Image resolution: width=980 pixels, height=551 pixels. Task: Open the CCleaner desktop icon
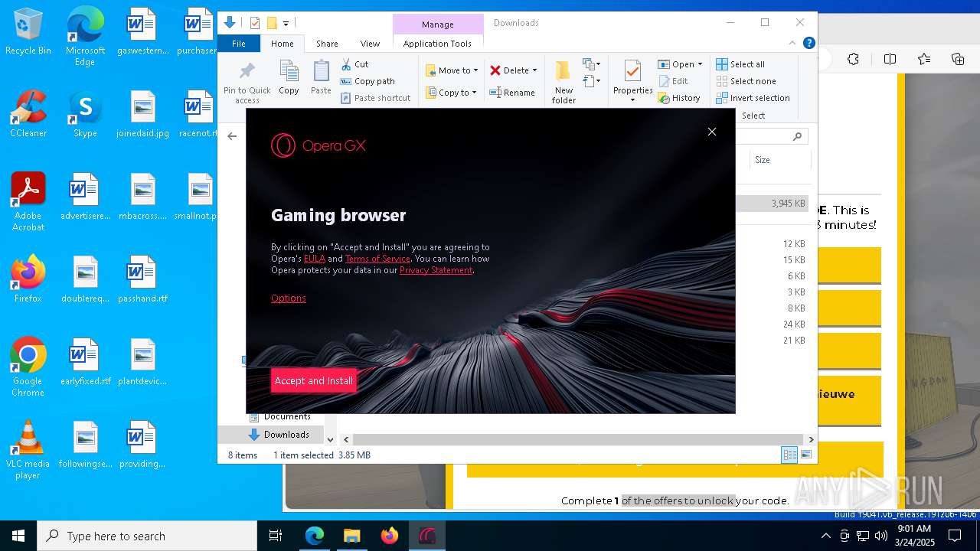(28, 113)
